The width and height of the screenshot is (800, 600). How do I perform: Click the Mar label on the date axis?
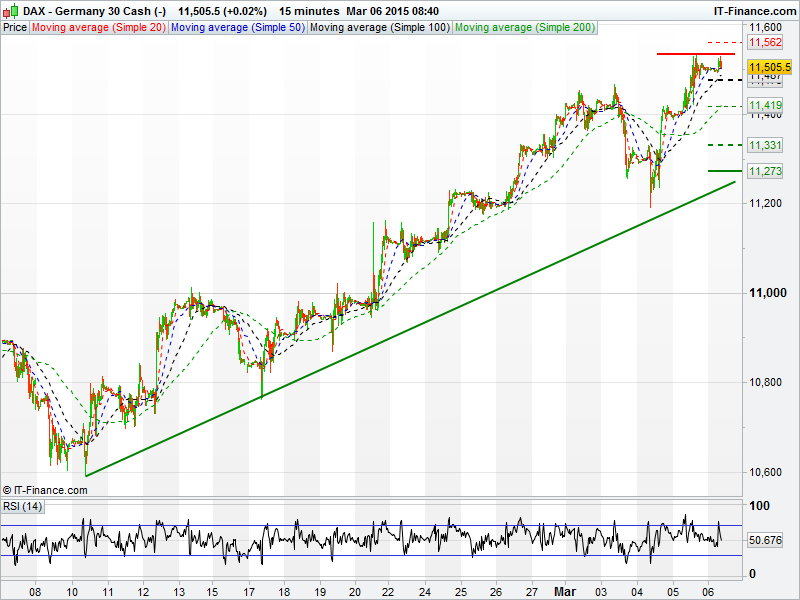point(567,591)
